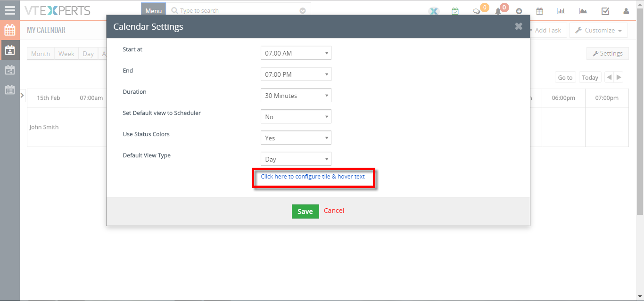644x301 pixels.
Task: Open the user profile icon
Action: (626, 11)
